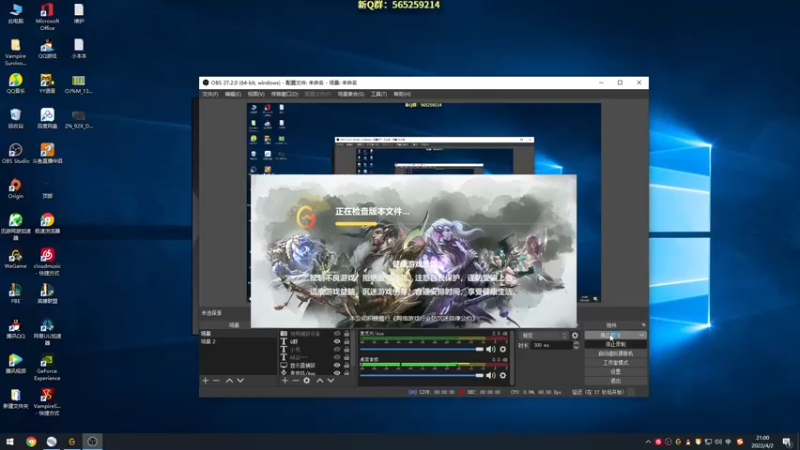
Task: Toggle visibility of the video capture device source
Action: point(337,334)
